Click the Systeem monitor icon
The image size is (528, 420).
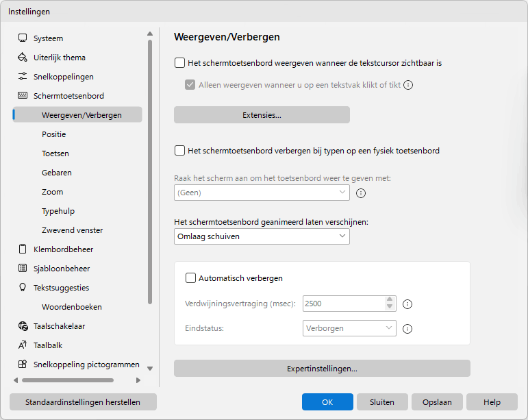point(23,38)
